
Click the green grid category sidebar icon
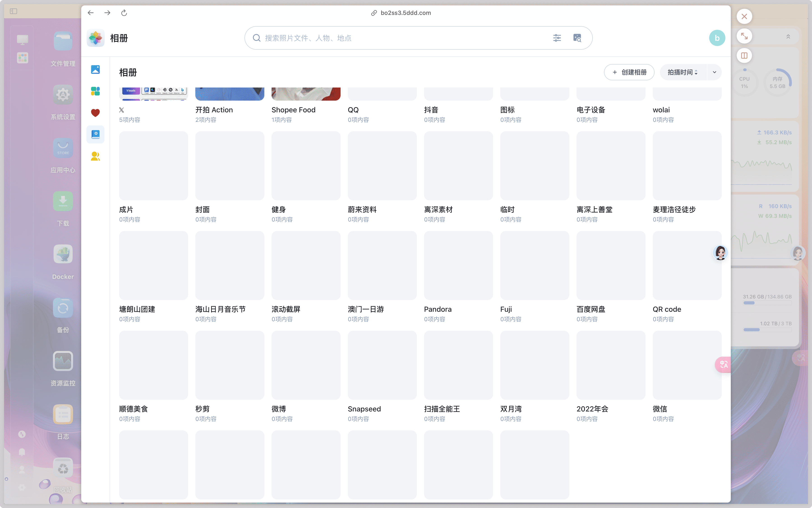click(x=95, y=91)
